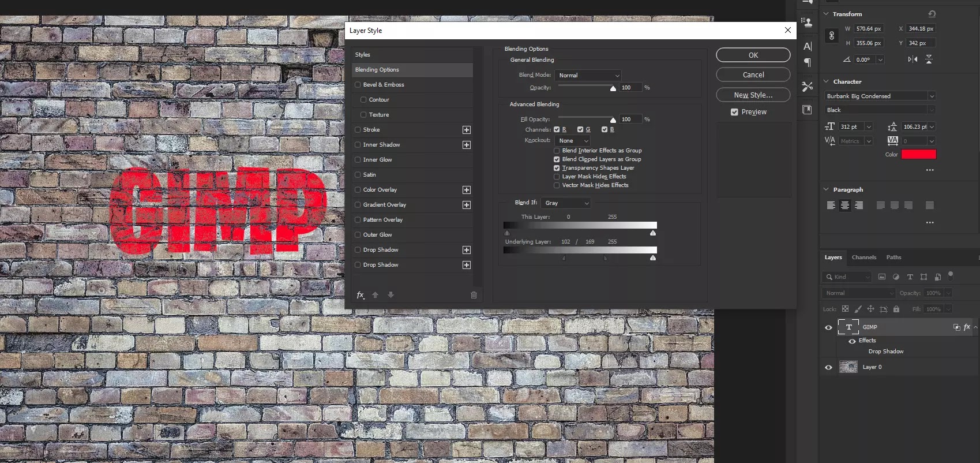Image resolution: width=980 pixels, height=463 pixels.
Task: Enable the Satin effect checkbox
Action: [358, 175]
